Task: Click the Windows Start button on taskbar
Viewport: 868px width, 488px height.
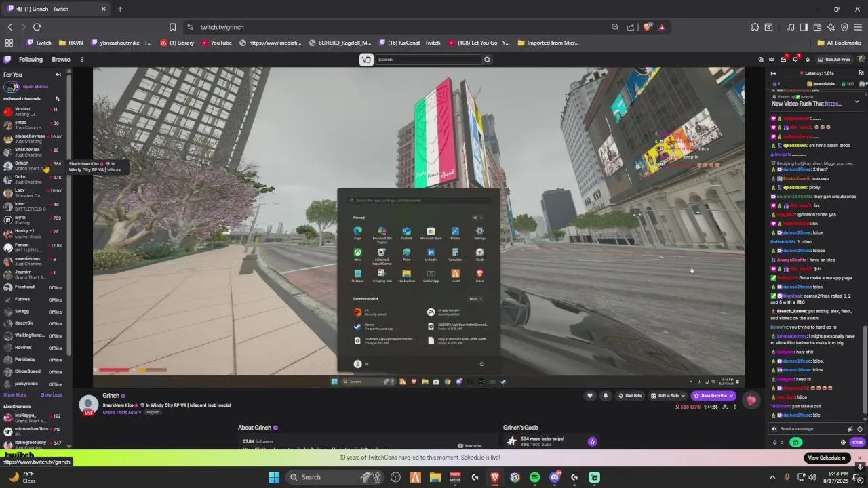Action: (x=274, y=477)
